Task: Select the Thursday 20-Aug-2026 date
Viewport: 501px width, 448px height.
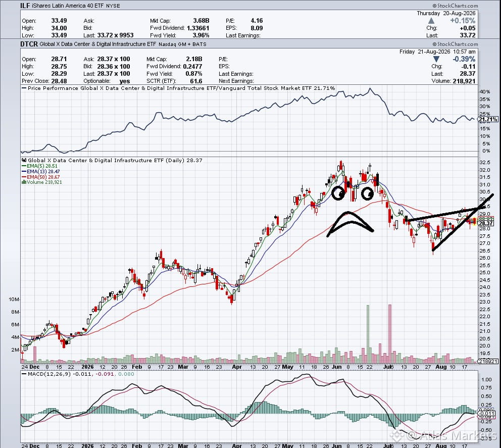Action: 446,13
